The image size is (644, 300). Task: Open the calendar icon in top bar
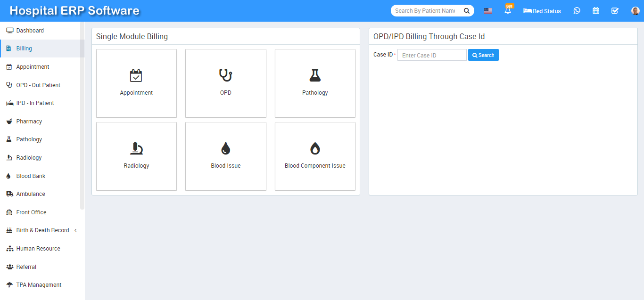click(596, 11)
